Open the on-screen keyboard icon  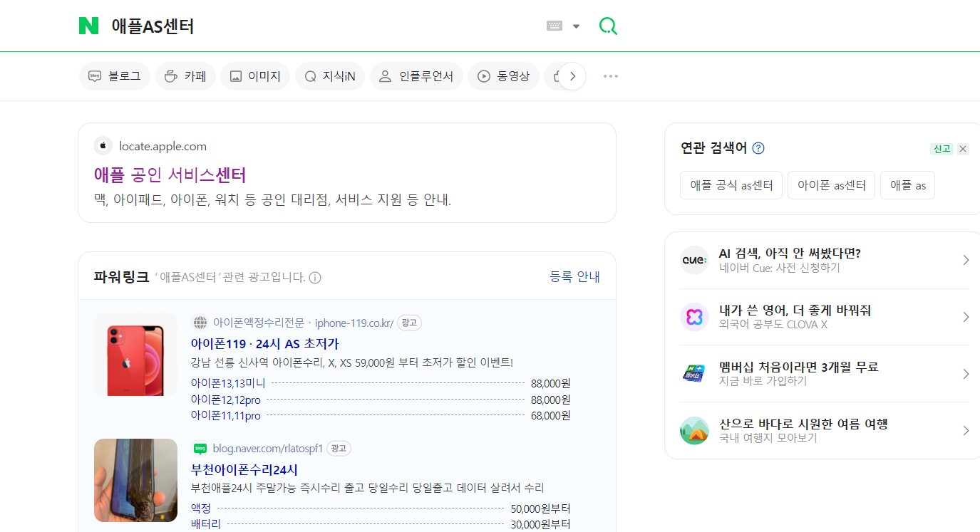coord(555,26)
